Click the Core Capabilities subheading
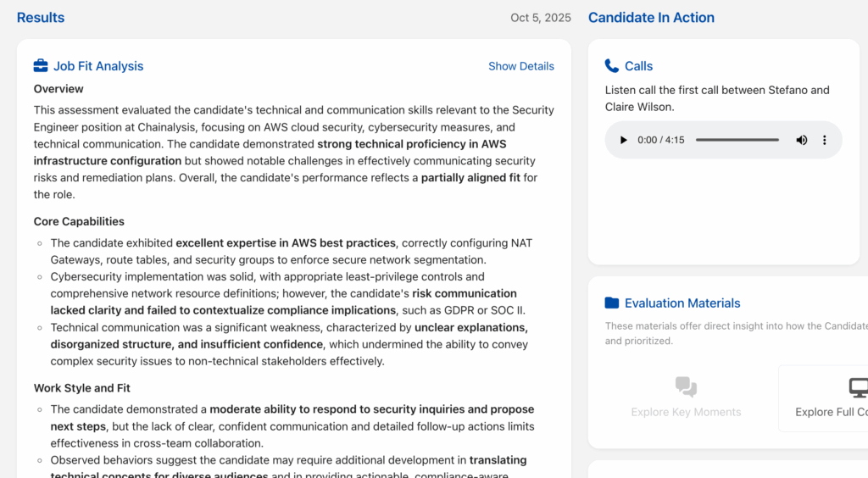868x478 pixels. [79, 221]
